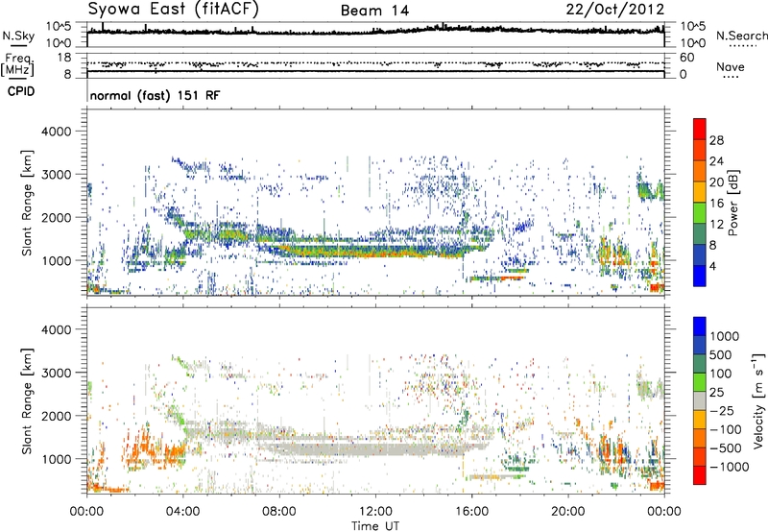768x532 pixels.
Task: Click '4000' on power panel range axis
Action: coord(56,132)
